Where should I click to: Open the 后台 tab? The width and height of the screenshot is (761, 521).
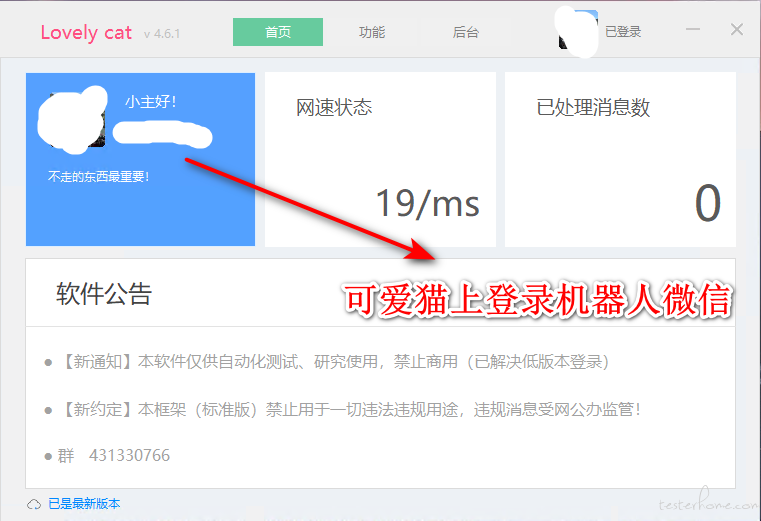pyautogui.click(x=465, y=32)
